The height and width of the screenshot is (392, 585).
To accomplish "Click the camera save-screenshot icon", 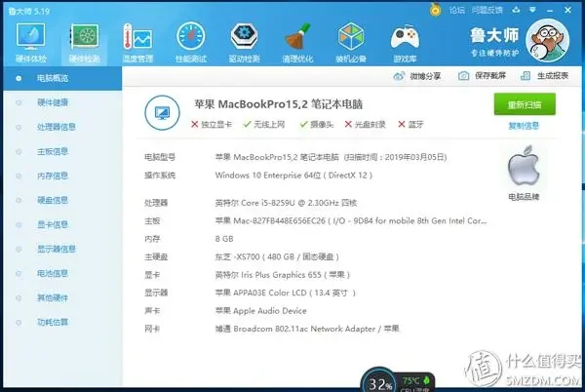I will pos(463,76).
